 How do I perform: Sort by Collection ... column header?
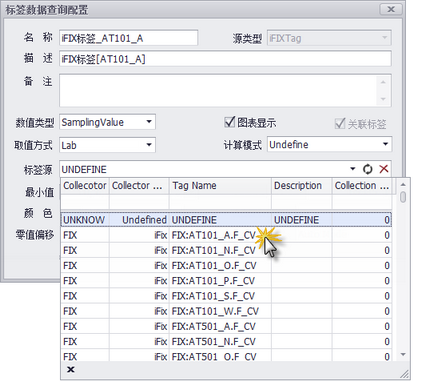362,185
